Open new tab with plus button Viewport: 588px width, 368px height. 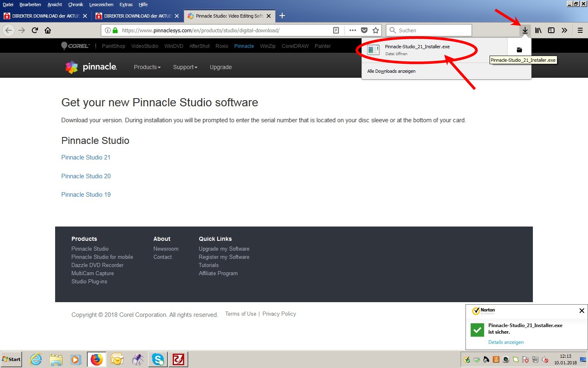(282, 16)
